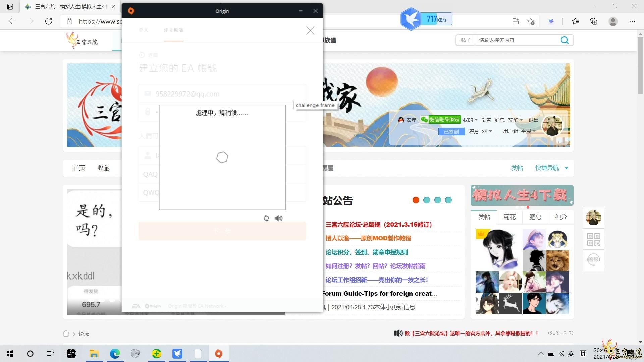Image resolution: width=644 pixels, height=362 pixels.
Task: Select the 积分 ranking tab
Action: [x=560, y=217]
